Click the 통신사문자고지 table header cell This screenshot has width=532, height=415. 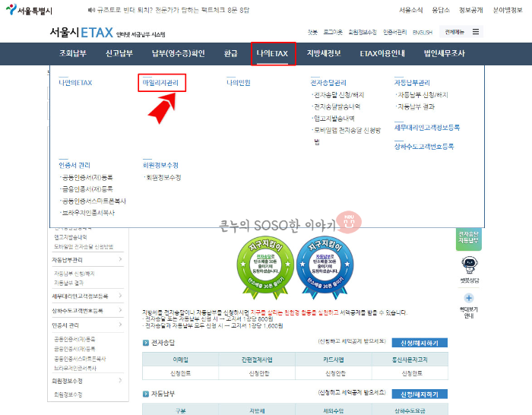click(x=410, y=360)
